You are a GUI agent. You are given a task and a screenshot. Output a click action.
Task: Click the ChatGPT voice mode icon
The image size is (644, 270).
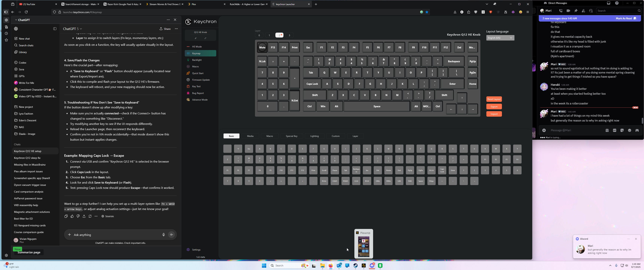[171, 235]
